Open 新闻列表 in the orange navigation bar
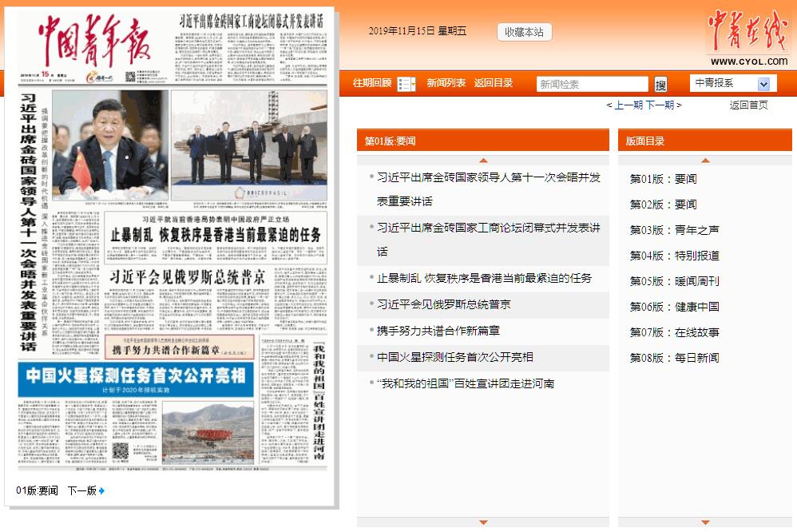 (x=446, y=83)
